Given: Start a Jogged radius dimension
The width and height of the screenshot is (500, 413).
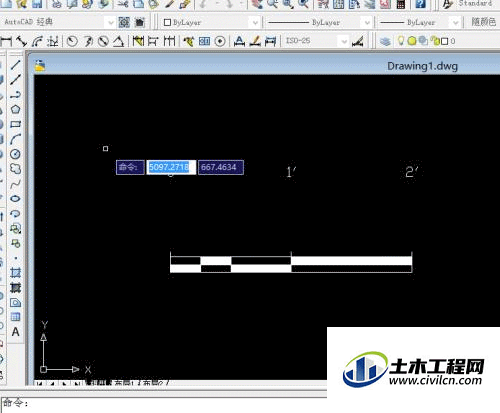Looking at the screenshot, I should [x=88, y=41].
